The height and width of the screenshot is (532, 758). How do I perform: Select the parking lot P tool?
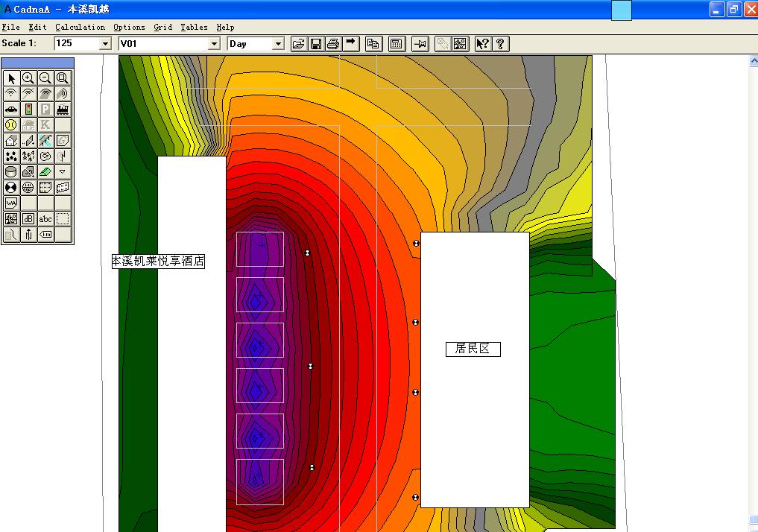pyautogui.click(x=45, y=110)
